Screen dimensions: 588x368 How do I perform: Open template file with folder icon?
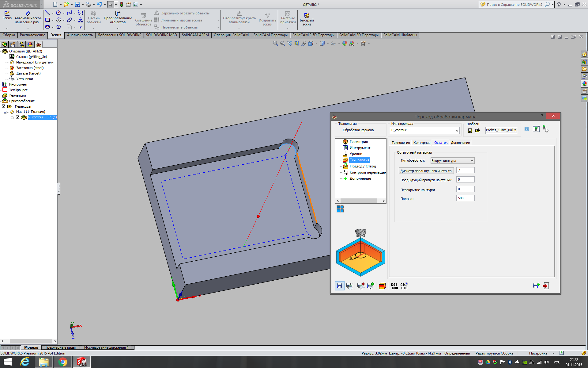pos(477,130)
